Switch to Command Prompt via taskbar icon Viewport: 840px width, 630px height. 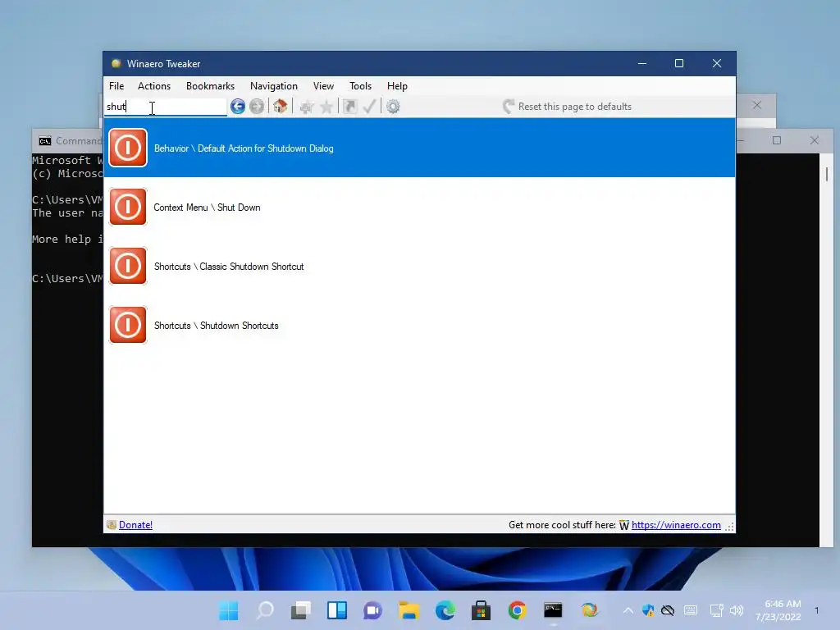(553, 610)
